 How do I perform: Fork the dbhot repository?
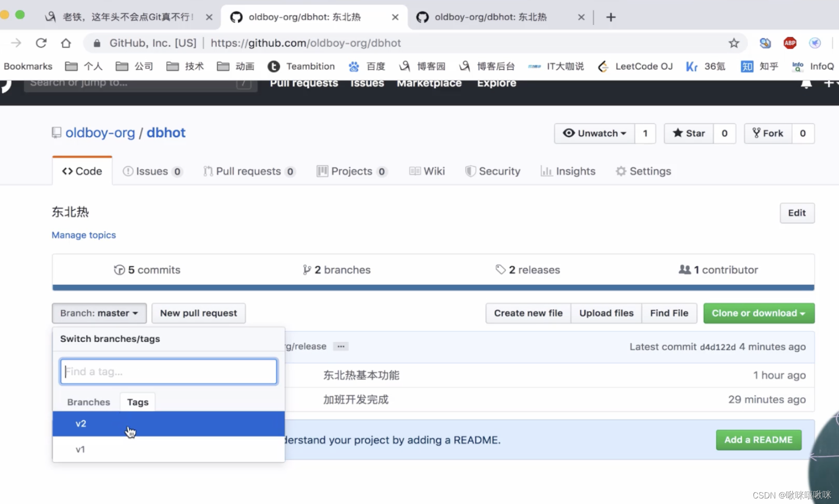click(768, 133)
